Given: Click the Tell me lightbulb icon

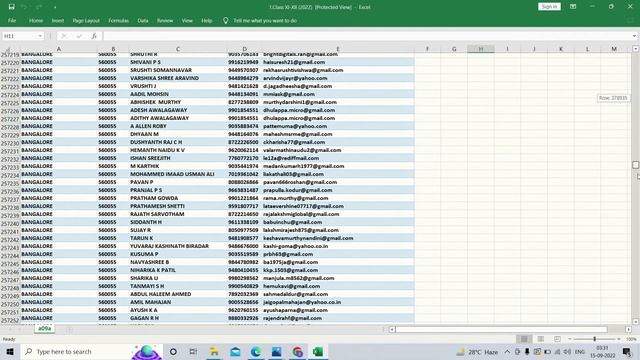Looking at the screenshot, I should tap(225, 20).
